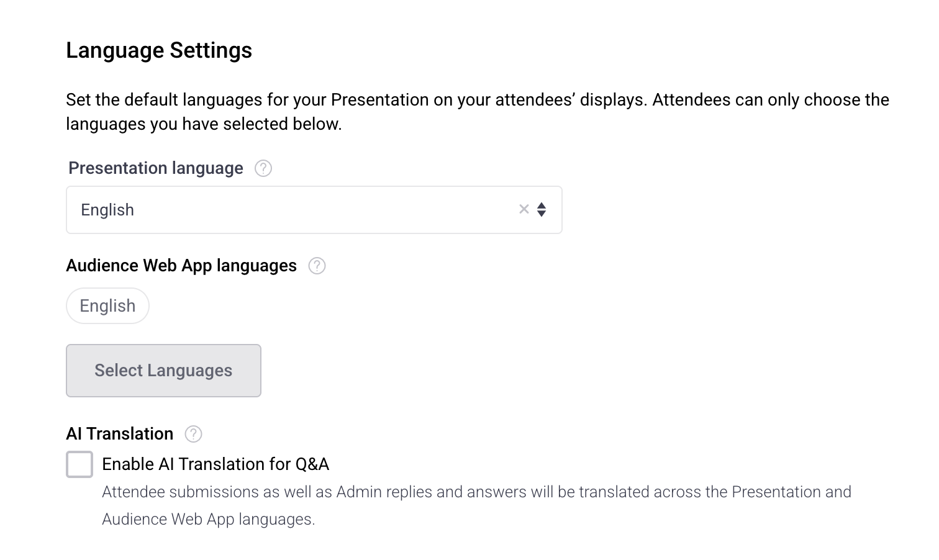Click the "Audience Web App languages." helper text line
The image size is (939, 560).
click(x=209, y=520)
